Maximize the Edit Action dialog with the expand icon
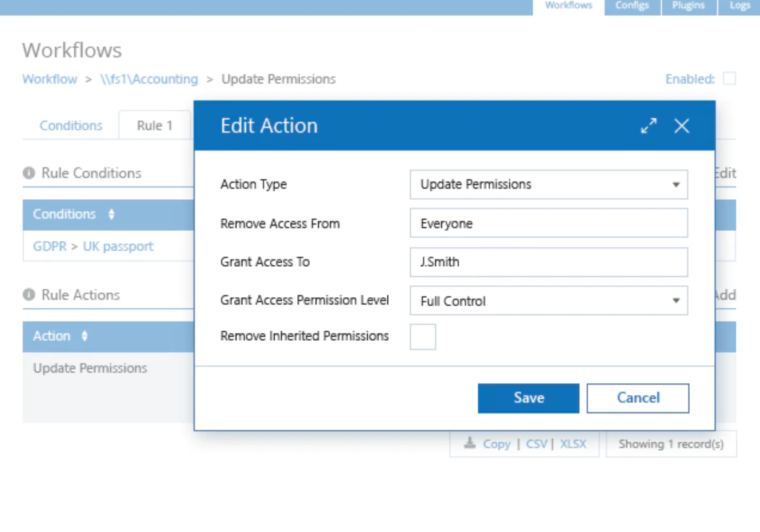Image resolution: width=760 pixels, height=532 pixels. pyautogui.click(x=648, y=124)
